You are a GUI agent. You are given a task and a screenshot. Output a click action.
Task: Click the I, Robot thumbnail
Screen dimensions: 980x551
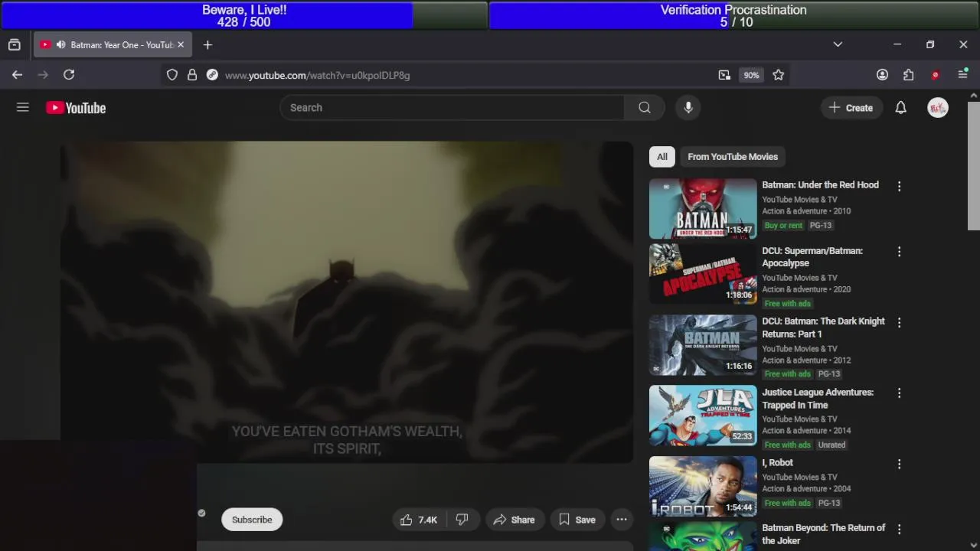click(x=703, y=487)
